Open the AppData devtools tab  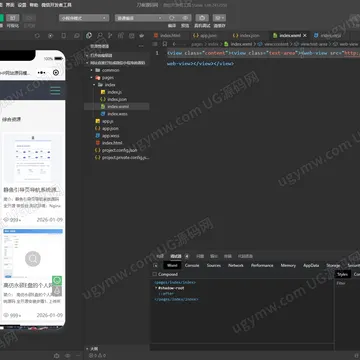311,265
